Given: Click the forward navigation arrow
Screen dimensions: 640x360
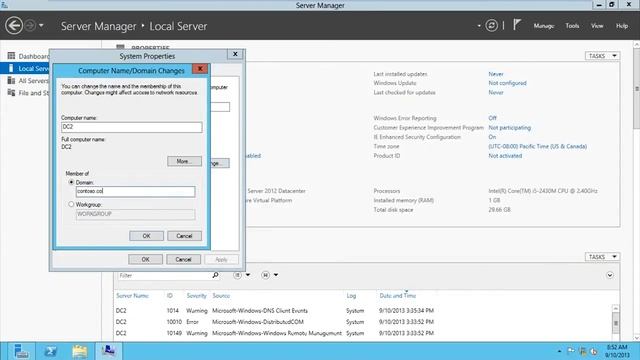Looking at the screenshot, I should point(30,26).
